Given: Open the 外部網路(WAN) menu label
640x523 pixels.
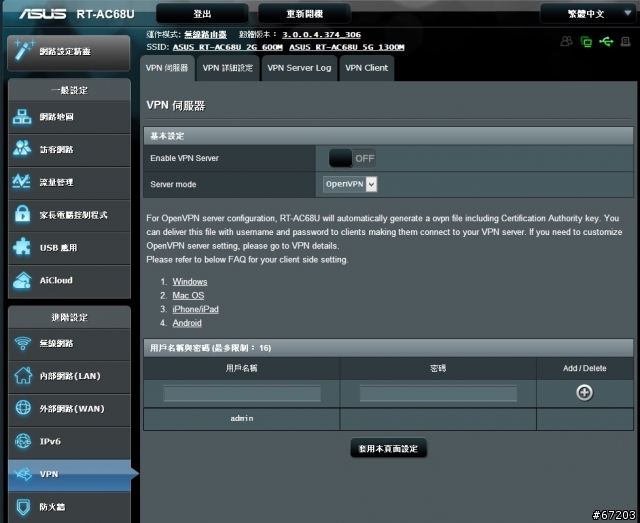Looking at the screenshot, I should tap(72, 408).
